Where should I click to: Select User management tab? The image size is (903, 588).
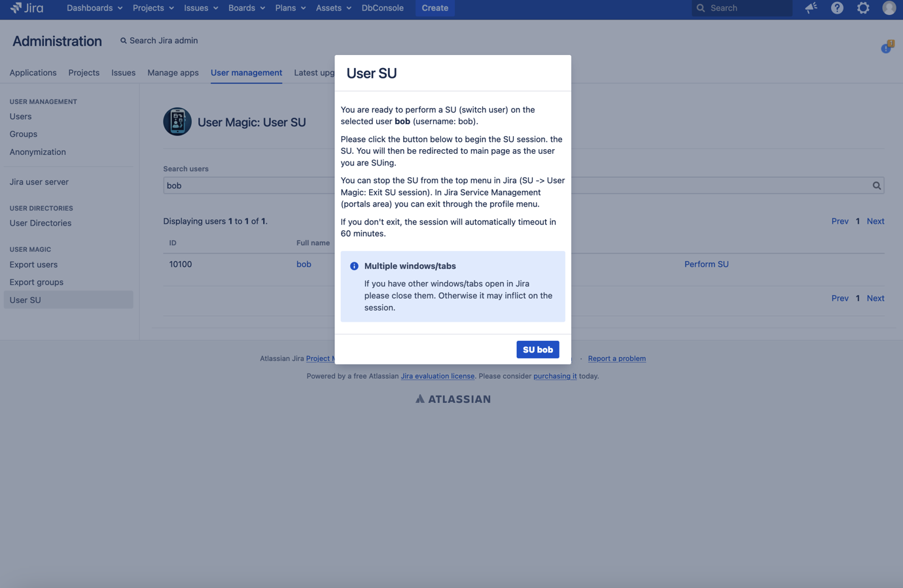tap(246, 73)
